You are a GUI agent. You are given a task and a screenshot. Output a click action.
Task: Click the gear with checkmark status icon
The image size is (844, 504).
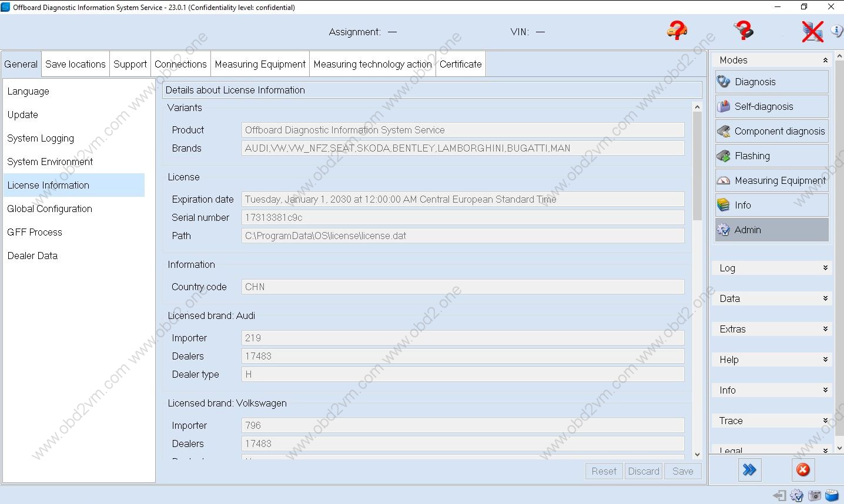(797, 496)
